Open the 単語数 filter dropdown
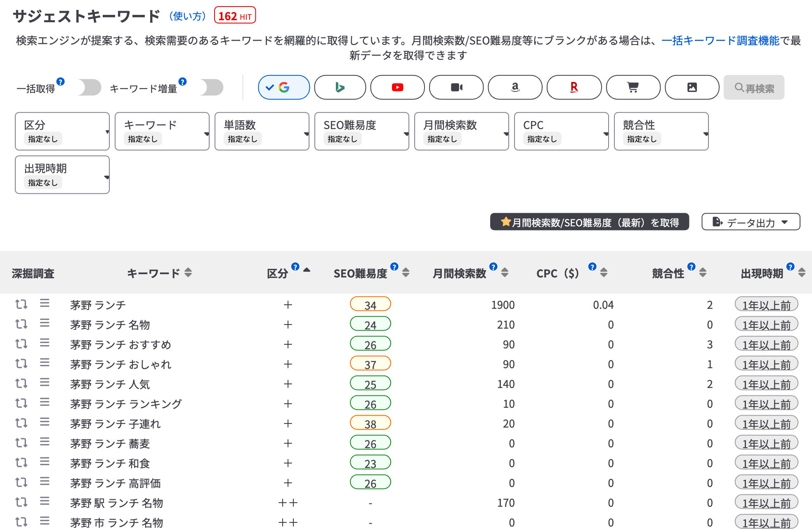The height and width of the screenshot is (529, 812). click(x=262, y=132)
